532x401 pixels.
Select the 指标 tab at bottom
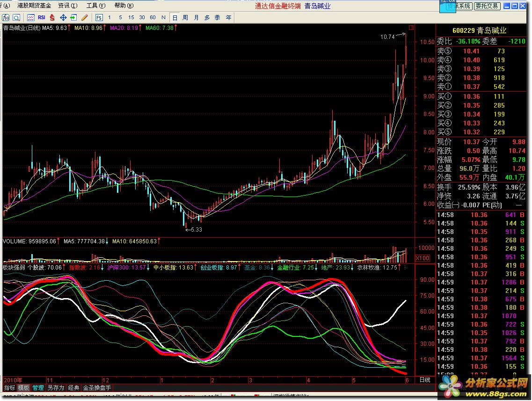tap(9, 388)
